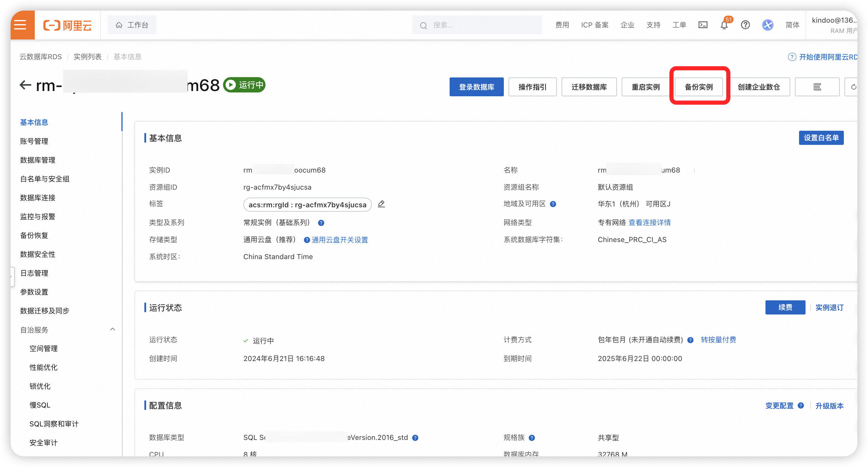Open 性能优化 under 自治服务
The height and width of the screenshot is (467, 868).
coord(44,367)
